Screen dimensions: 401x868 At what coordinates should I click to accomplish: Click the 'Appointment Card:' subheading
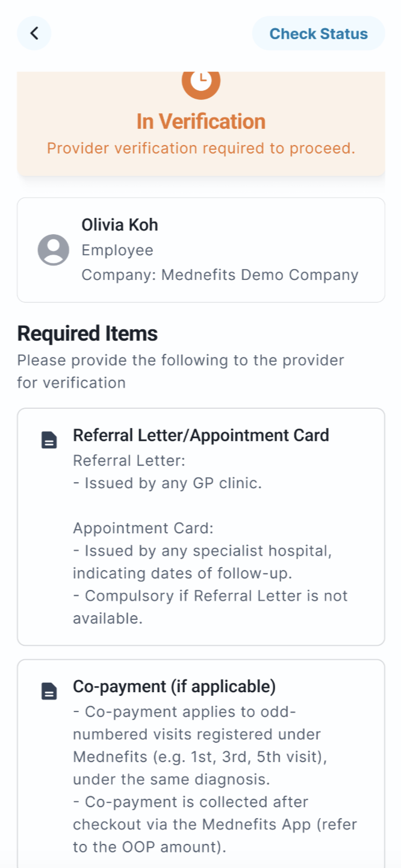pyautogui.click(x=143, y=529)
